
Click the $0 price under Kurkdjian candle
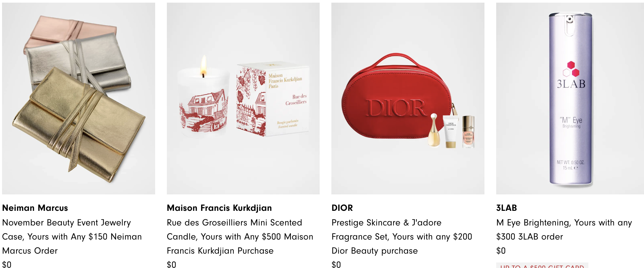click(x=172, y=264)
